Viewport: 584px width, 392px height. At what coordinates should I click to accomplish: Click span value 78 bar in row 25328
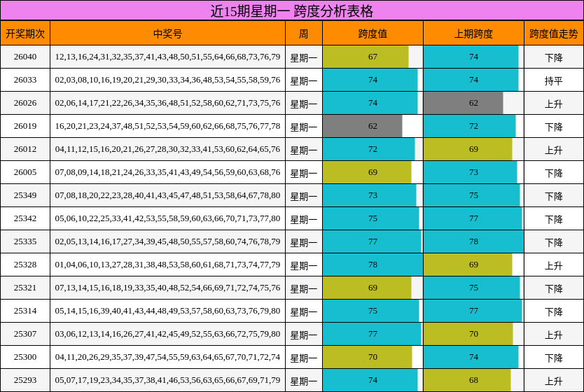coord(373,265)
